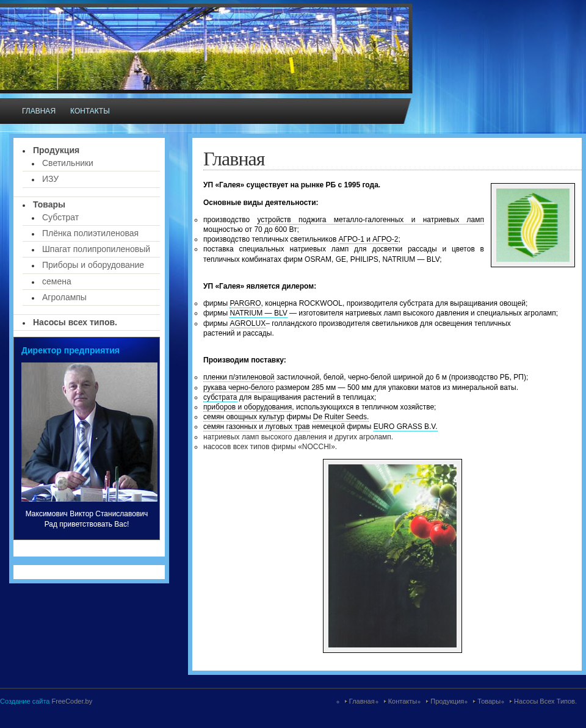Click the greenhouse header banner image
Screen dimensions: 586x728
point(204,48)
